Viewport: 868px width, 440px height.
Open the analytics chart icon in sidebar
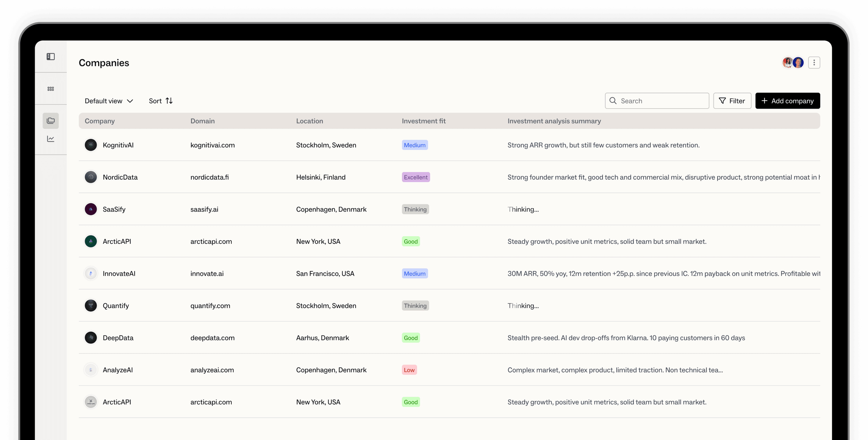(51, 139)
